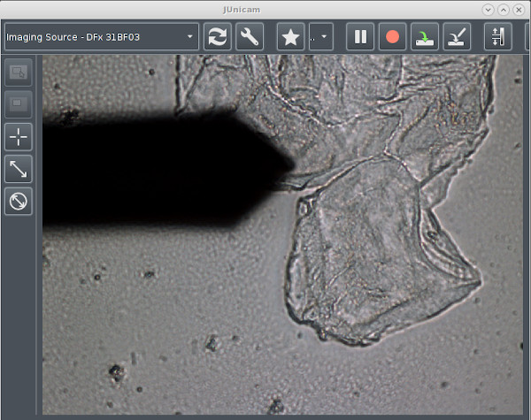Click the live microscope image view
Screen dimensions: 531x420
(x=283, y=234)
